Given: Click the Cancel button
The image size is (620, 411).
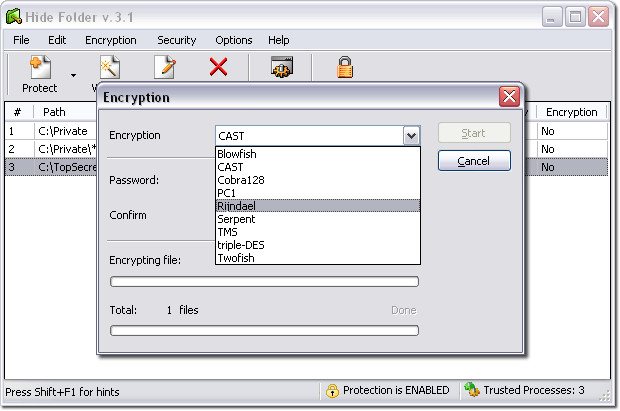Looking at the screenshot, I should [474, 161].
